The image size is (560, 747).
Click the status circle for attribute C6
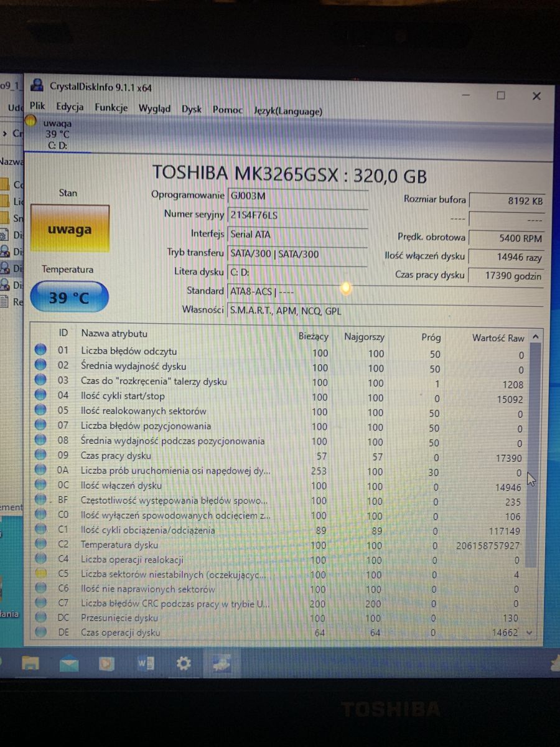pyautogui.click(x=40, y=588)
